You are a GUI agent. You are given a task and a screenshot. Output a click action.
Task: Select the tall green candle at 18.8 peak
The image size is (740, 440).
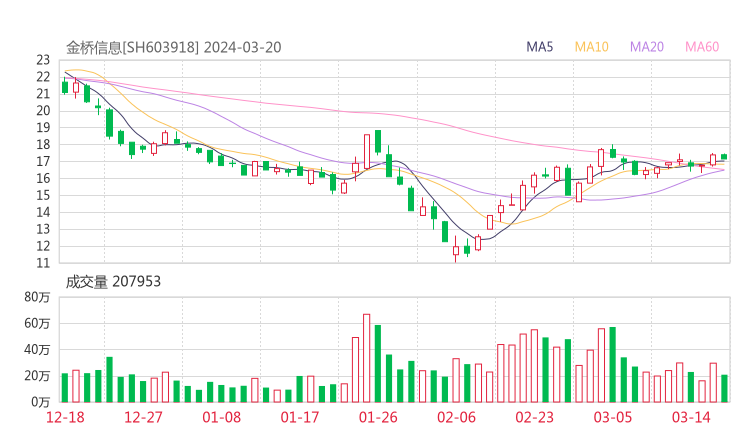point(378,142)
